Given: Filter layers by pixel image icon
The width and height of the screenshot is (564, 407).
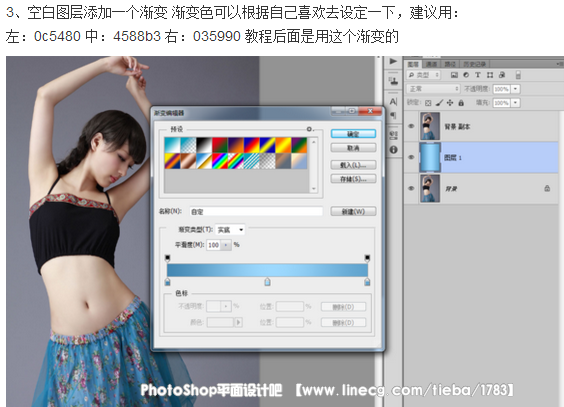Looking at the screenshot, I should 454,75.
